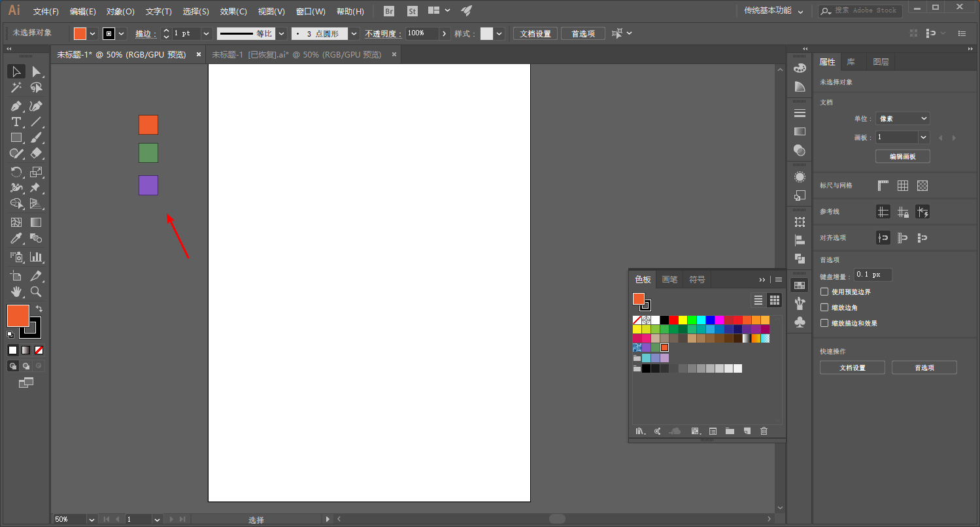This screenshot has height=527, width=980.
Task: Select the Rectangle tool
Action: pyautogui.click(x=16, y=137)
